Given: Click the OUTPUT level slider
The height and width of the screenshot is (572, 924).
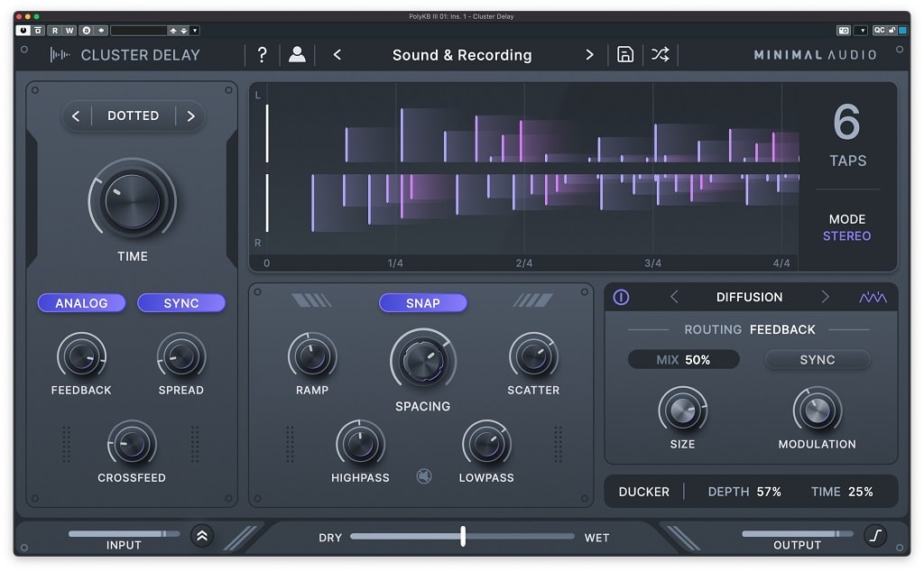Looking at the screenshot, I should (x=798, y=534).
